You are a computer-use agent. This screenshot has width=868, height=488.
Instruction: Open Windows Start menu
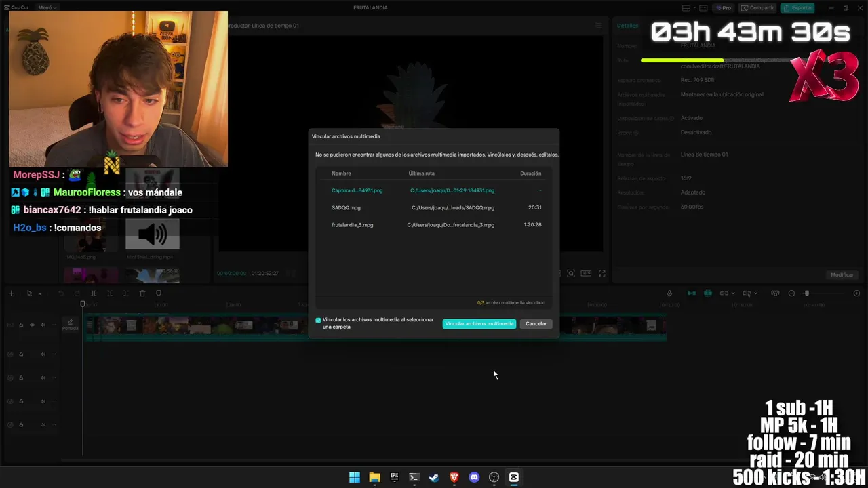[x=355, y=477]
